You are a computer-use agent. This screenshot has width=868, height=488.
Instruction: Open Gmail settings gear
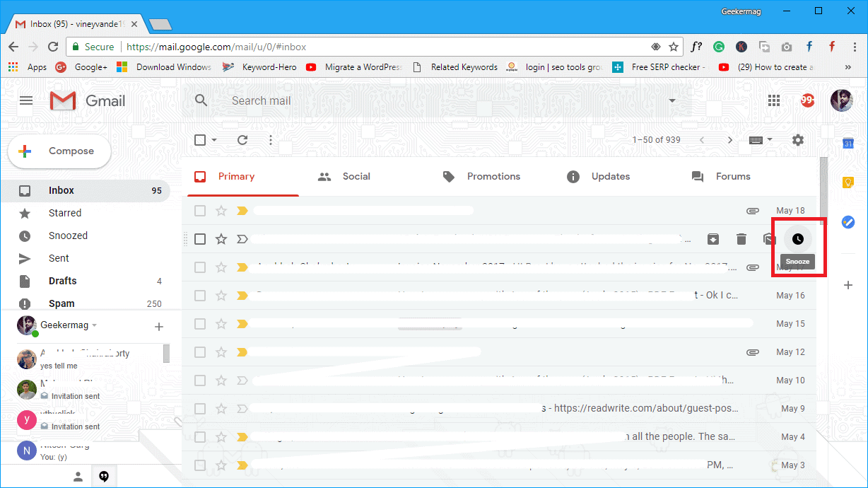click(x=797, y=140)
